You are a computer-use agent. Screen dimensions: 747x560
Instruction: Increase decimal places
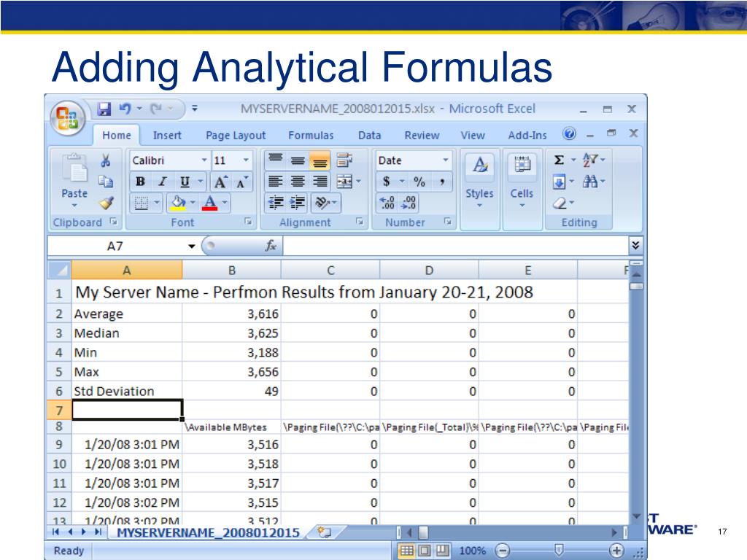(x=387, y=203)
